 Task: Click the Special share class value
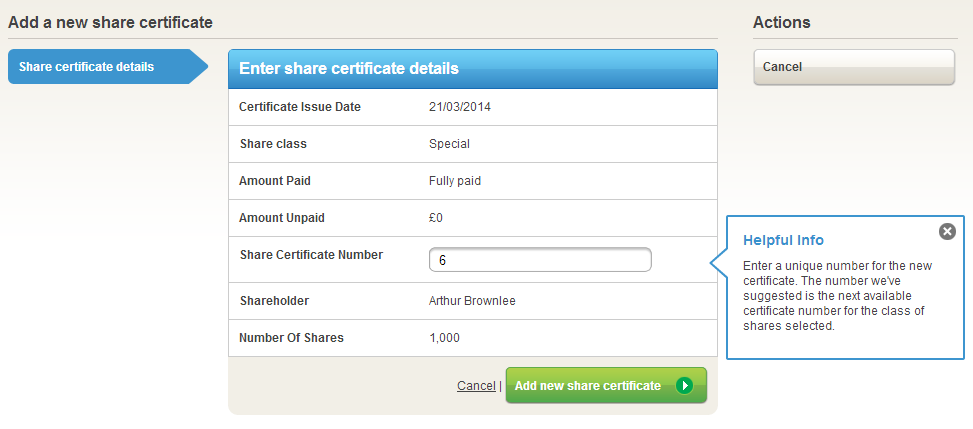pyautogui.click(x=449, y=144)
